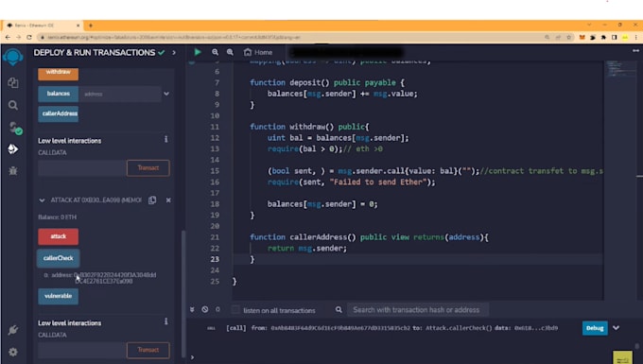This screenshot has height=364, width=643.
Task: Copy the ATTACK contract address icon
Action: 152,200
